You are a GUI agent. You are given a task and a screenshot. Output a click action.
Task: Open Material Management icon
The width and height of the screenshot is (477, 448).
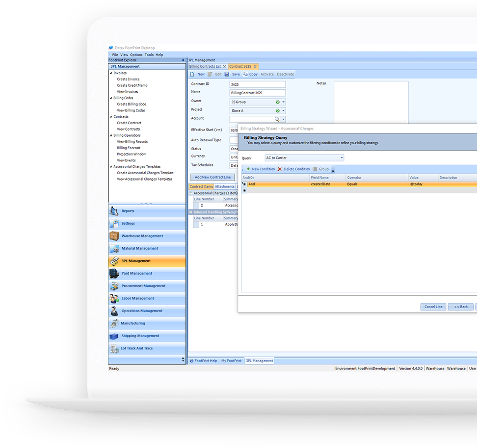[114, 248]
